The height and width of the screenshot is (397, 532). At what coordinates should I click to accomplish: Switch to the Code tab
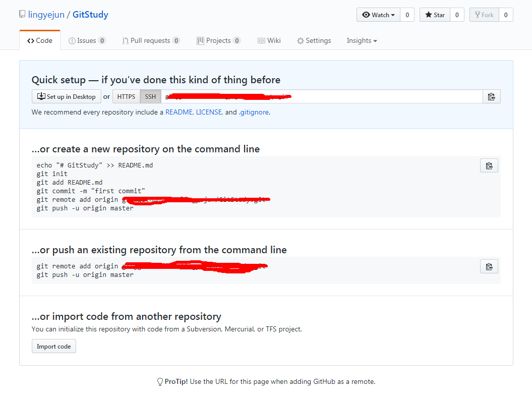40,40
